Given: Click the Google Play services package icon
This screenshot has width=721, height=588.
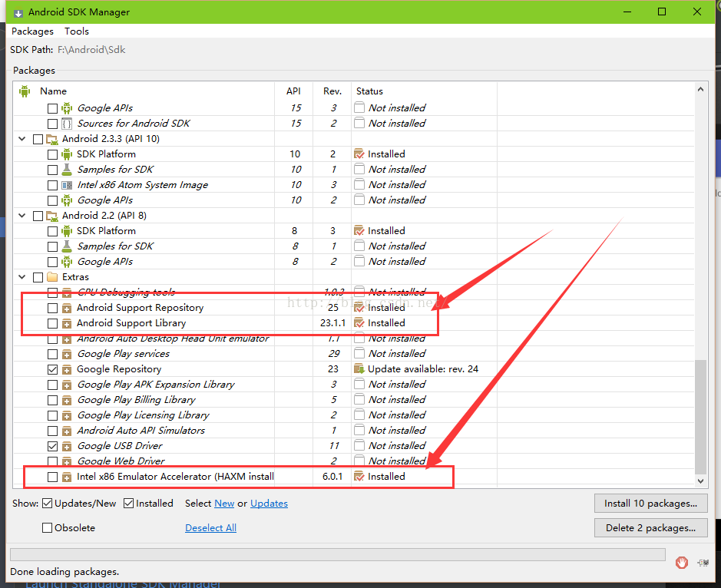Looking at the screenshot, I should pos(67,354).
